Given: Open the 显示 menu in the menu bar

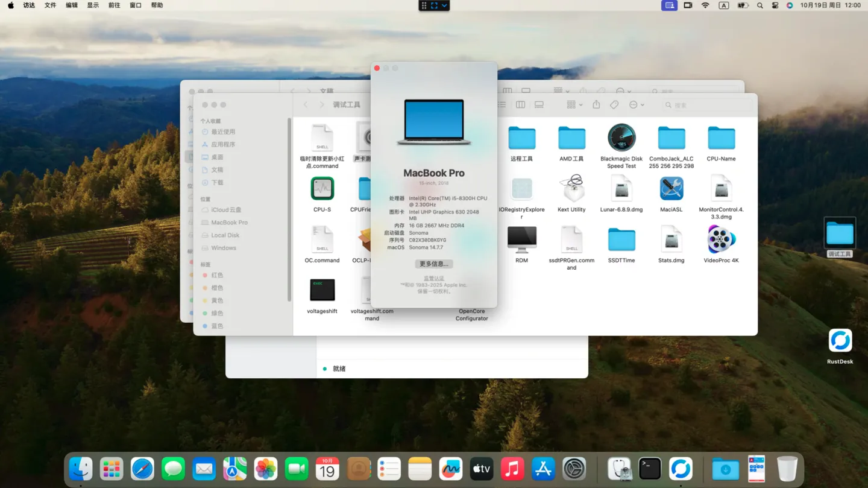Looking at the screenshot, I should click(93, 5).
